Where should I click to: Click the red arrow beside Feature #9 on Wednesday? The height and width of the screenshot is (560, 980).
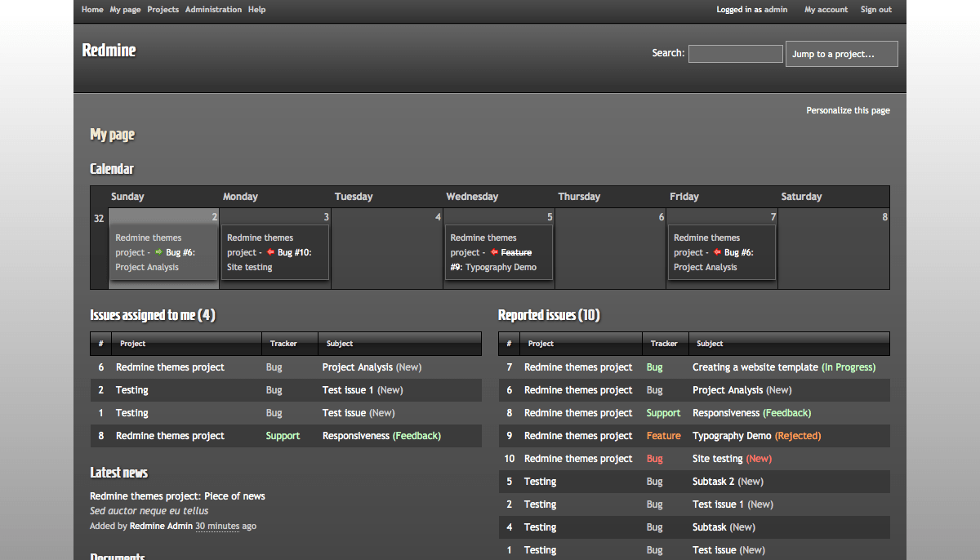coord(494,253)
